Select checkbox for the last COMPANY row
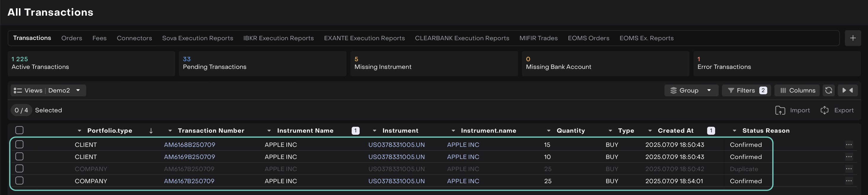868x195 pixels. point(20,181)
